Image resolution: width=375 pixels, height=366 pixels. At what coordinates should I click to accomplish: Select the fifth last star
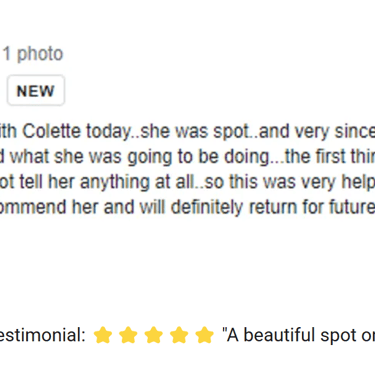204,335
